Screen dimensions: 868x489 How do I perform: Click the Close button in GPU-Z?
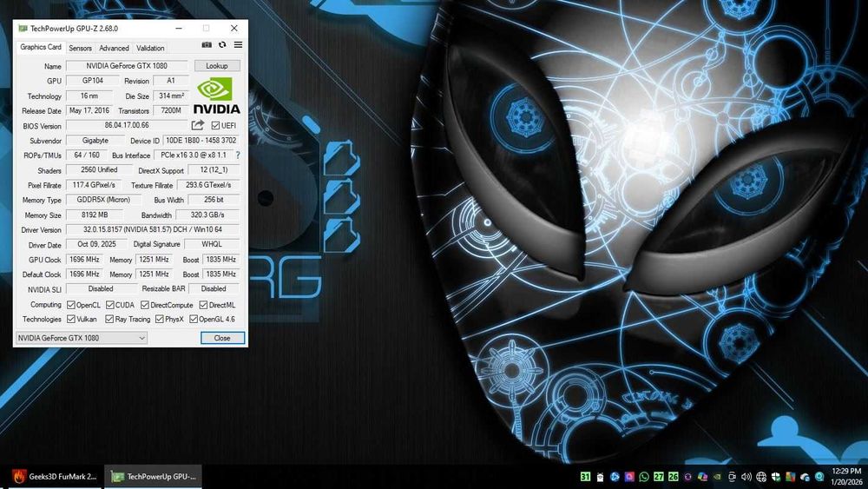(222, 338)
